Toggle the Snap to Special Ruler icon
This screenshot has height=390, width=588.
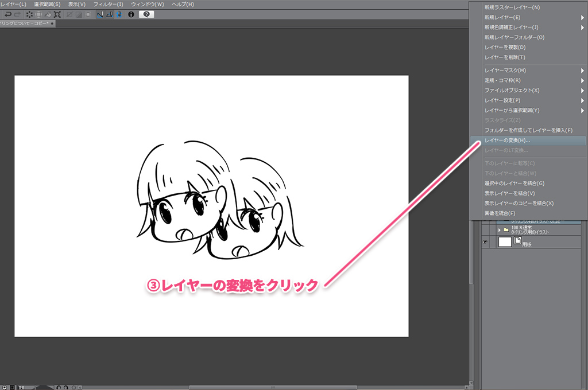coord(109,14)
